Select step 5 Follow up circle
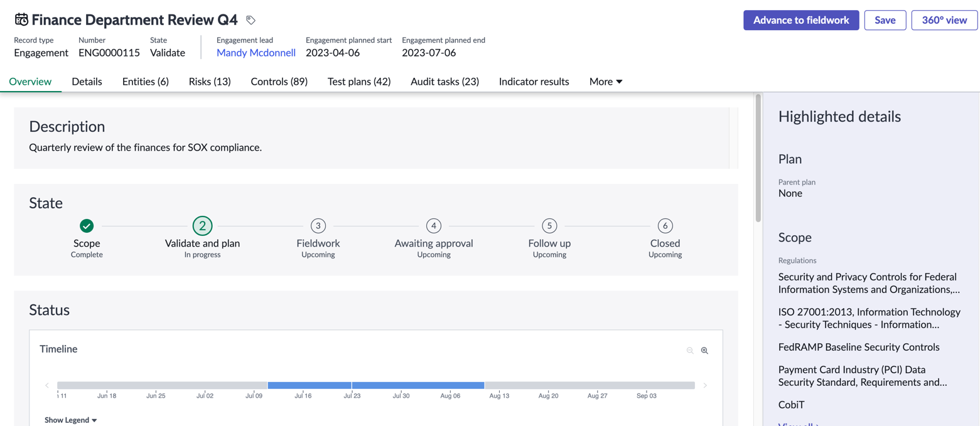 point(549,225)
